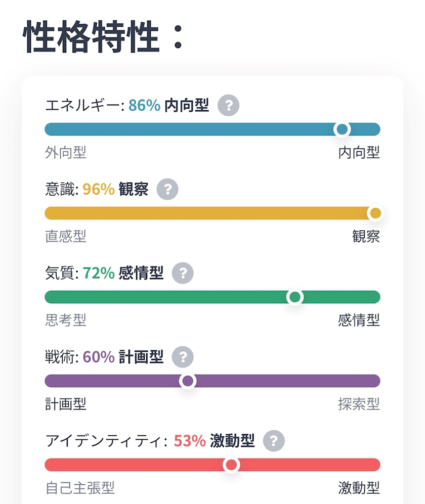Click the purple 戦術 slider handle
The image size is (425, 504).
(188, 381)
